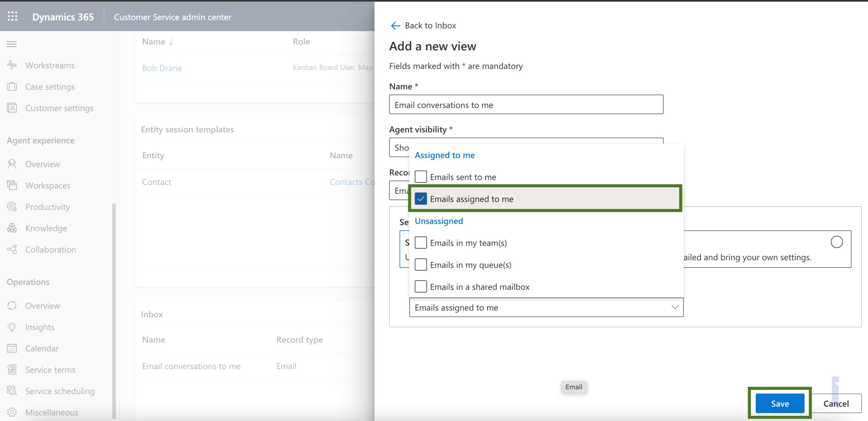Click the Customer settings icon
The image size is (868, 421).
(12, 108)
